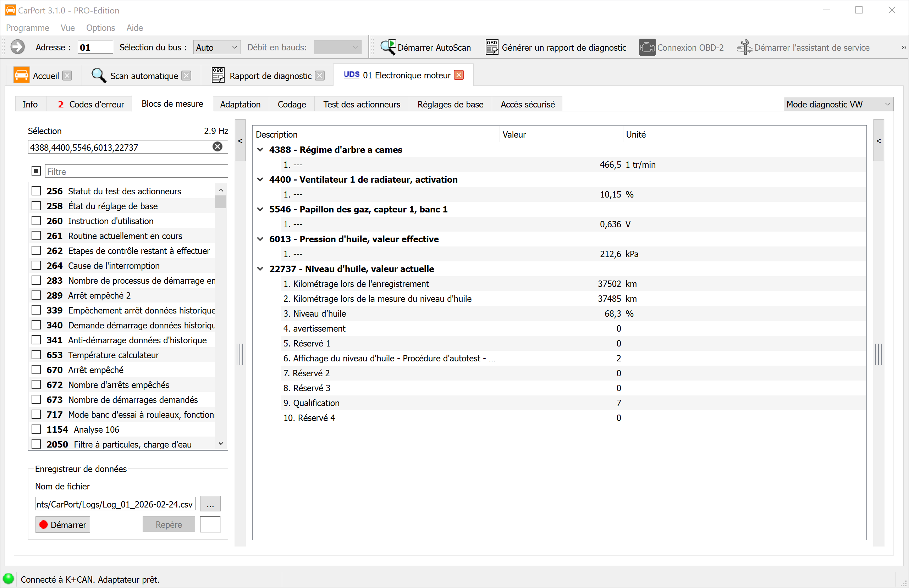The image size is (909, 588).
Task: Launch the service assistant icon
Action: (744, 48)
